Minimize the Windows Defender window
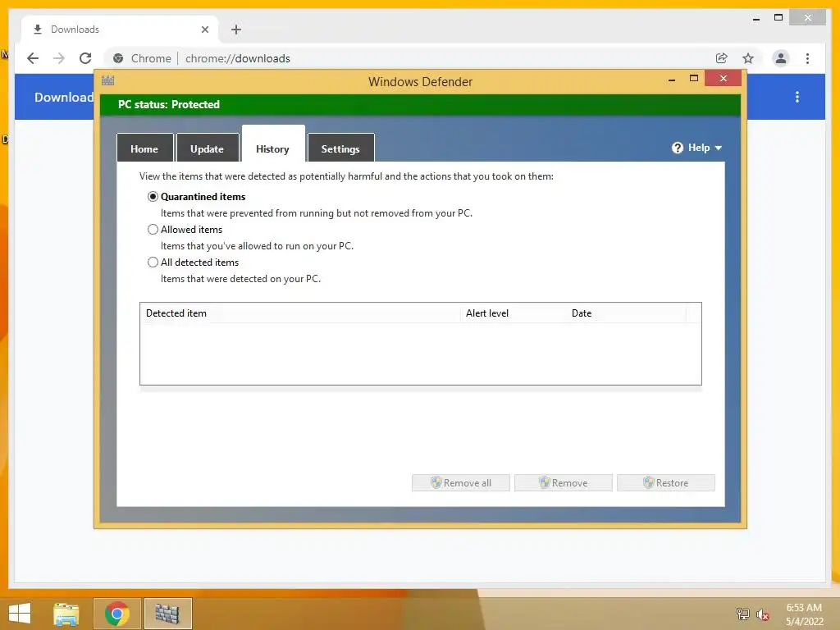The height and width of the screenshot is (630, 840). pos(672,80)
